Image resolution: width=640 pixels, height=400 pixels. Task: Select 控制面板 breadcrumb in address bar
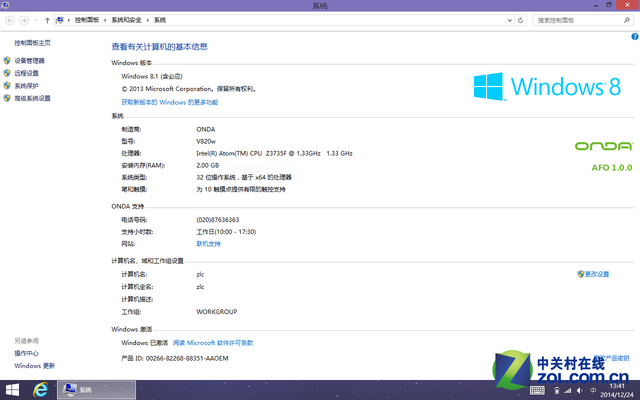coord(87,20)
